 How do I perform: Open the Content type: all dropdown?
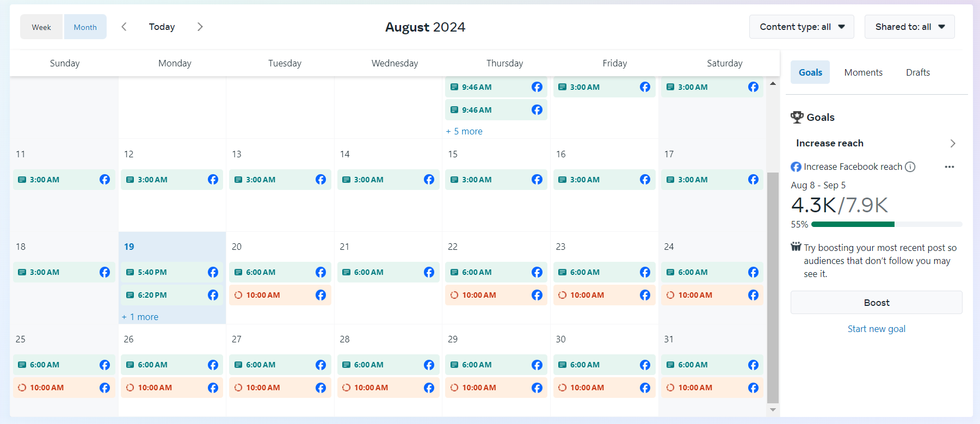(802, 27)
